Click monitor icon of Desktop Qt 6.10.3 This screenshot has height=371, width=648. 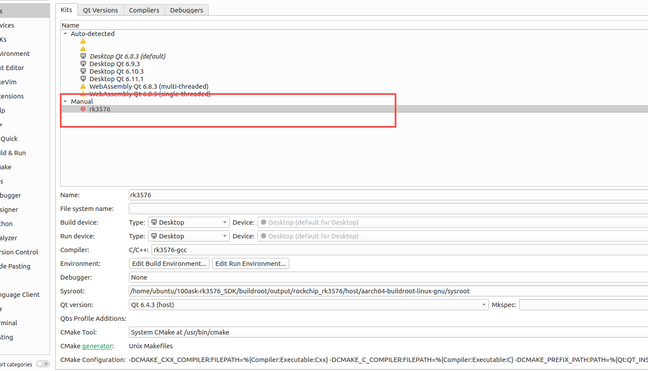(83, 71)
